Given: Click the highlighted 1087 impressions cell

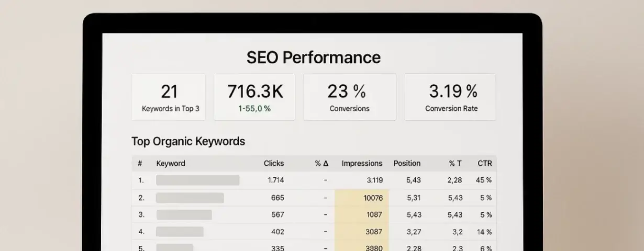Looking at the screenshot, I should pyautogui.click(x=362, y=215).
